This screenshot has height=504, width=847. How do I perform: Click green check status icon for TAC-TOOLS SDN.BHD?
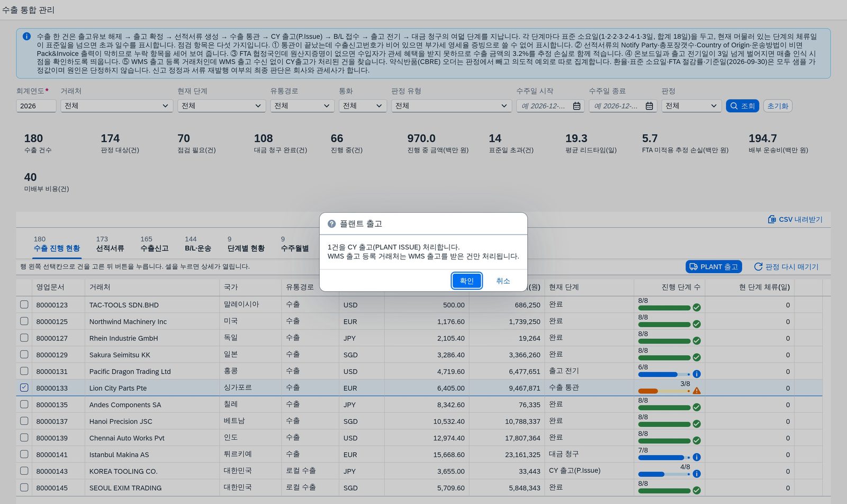pos(697,308)
